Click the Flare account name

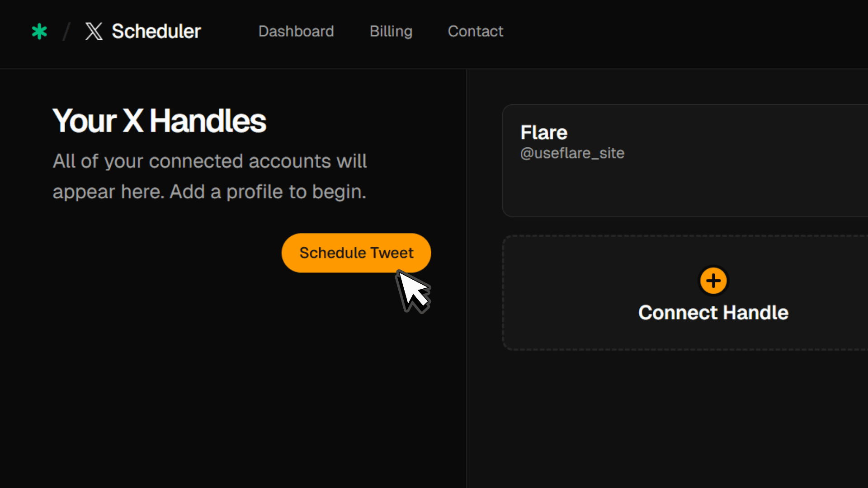(544, 132)
